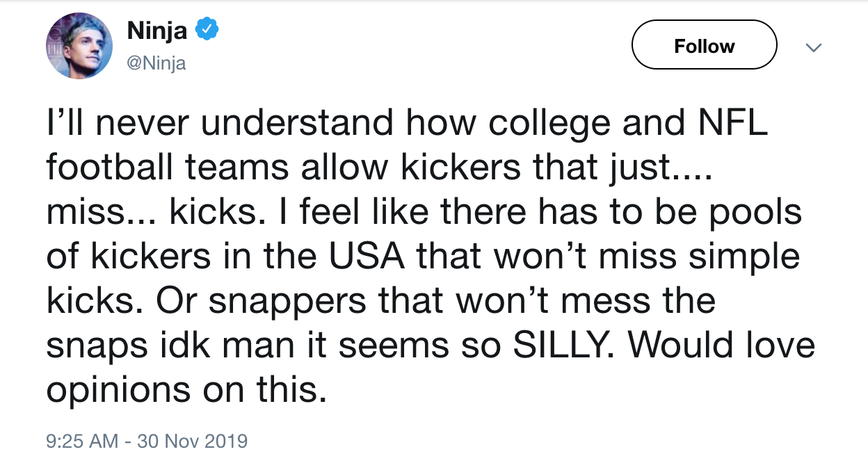The width and height of the screenshot is (868, 470).
Task: Open the bold Ninja display name
Action: (x=159, y=30)
